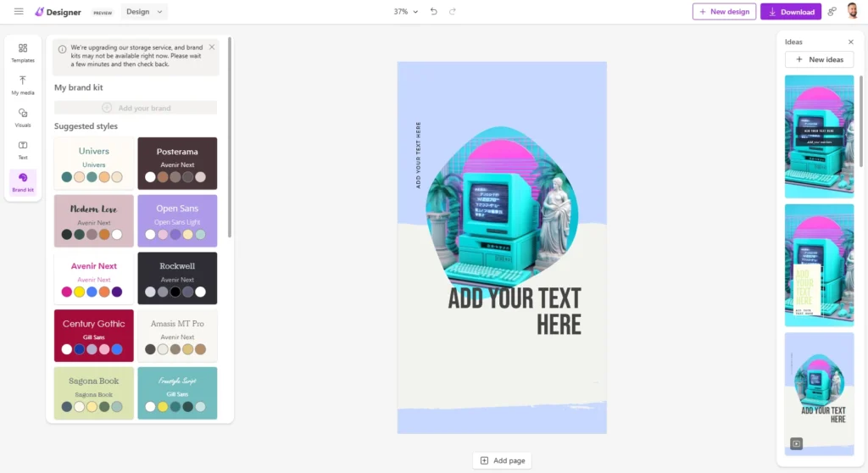Click black swatch in Rockwell style
Viewport: 868px width, 473px height.
coord(175,292)
